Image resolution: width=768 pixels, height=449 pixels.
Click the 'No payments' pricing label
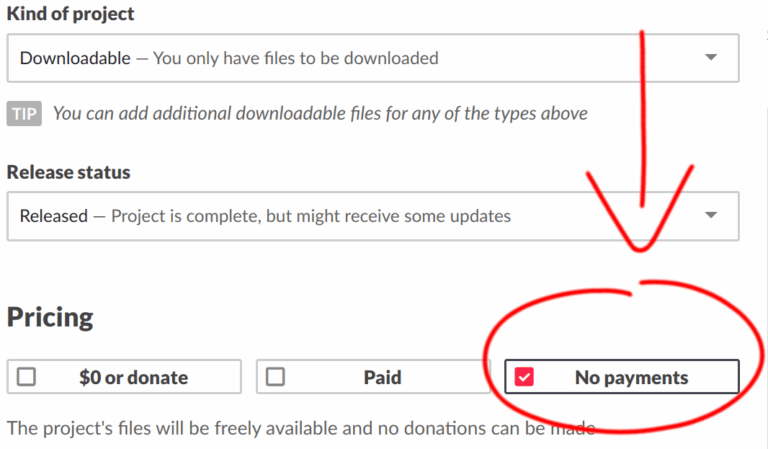(631, 377)
